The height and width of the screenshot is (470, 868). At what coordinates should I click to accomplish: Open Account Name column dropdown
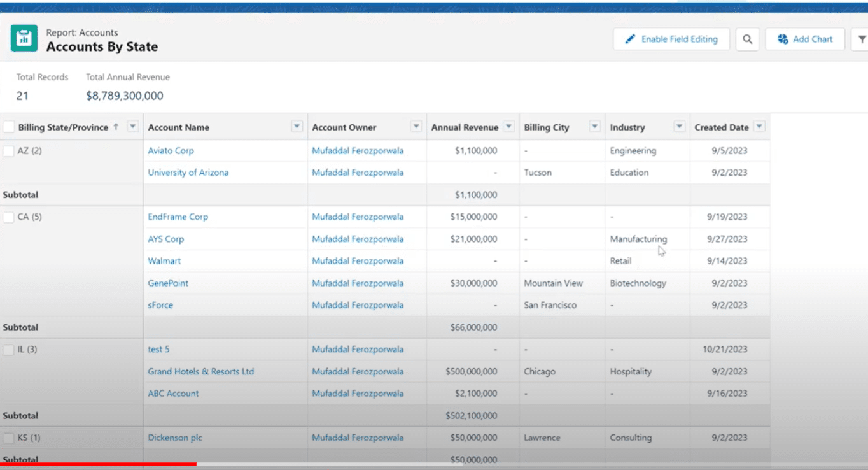point(297,127)
